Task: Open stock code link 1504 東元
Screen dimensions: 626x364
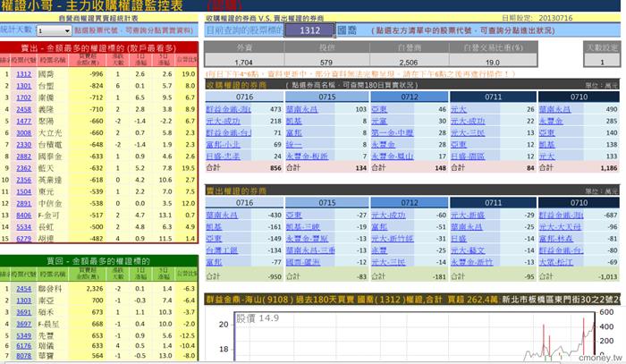Action: pos(23,191)
